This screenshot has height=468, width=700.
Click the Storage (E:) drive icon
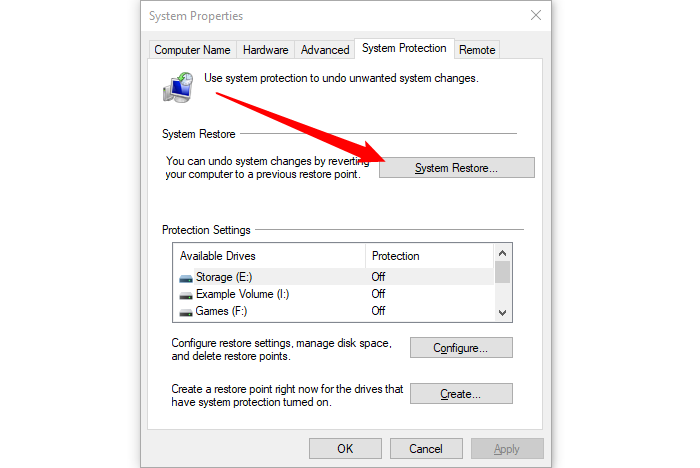coord(186,278)
